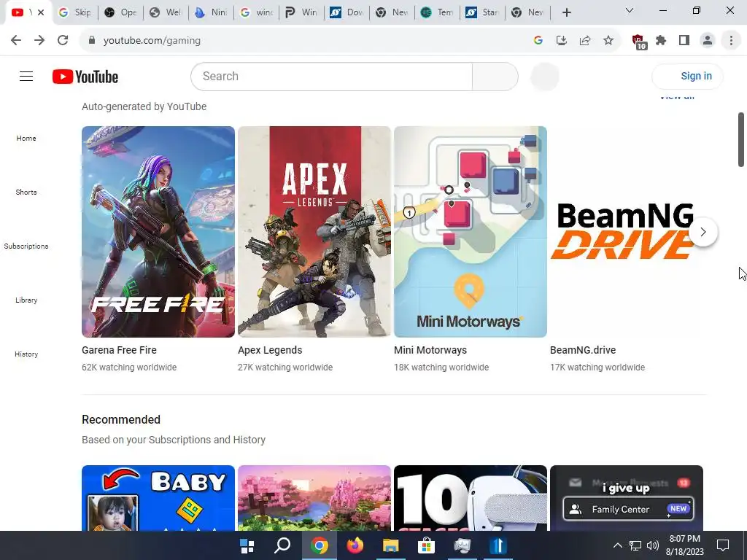Click the 'Mini Motorways' title link

point(430,350)
